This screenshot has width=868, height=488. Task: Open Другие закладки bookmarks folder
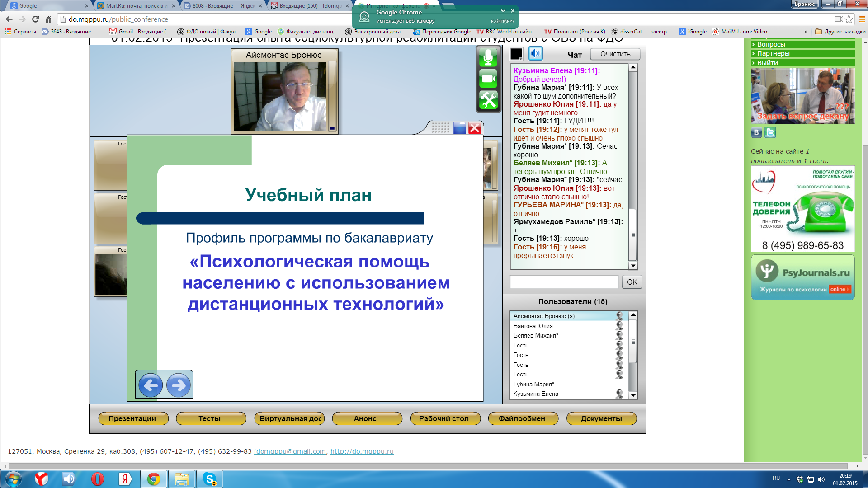(x=840, y=32)
